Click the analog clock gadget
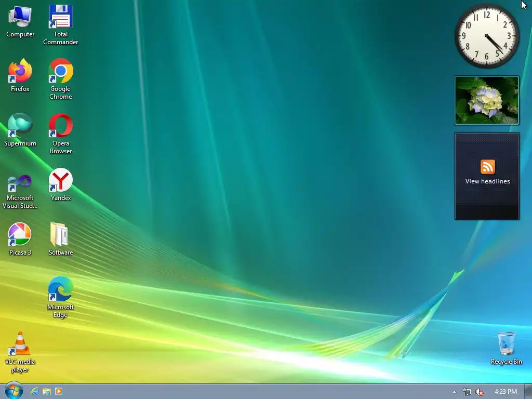 (x=486, y=36)
